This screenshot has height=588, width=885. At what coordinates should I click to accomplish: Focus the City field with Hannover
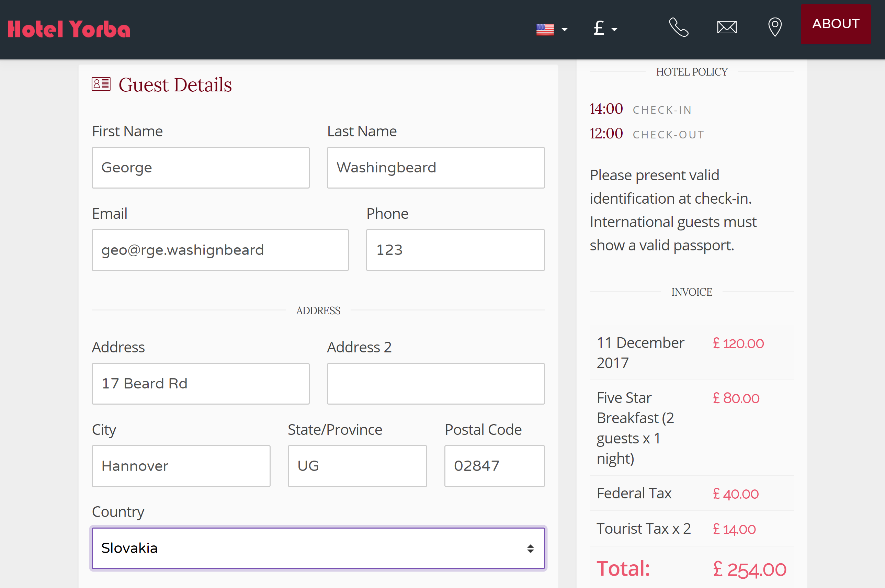(x=181, y=466)
